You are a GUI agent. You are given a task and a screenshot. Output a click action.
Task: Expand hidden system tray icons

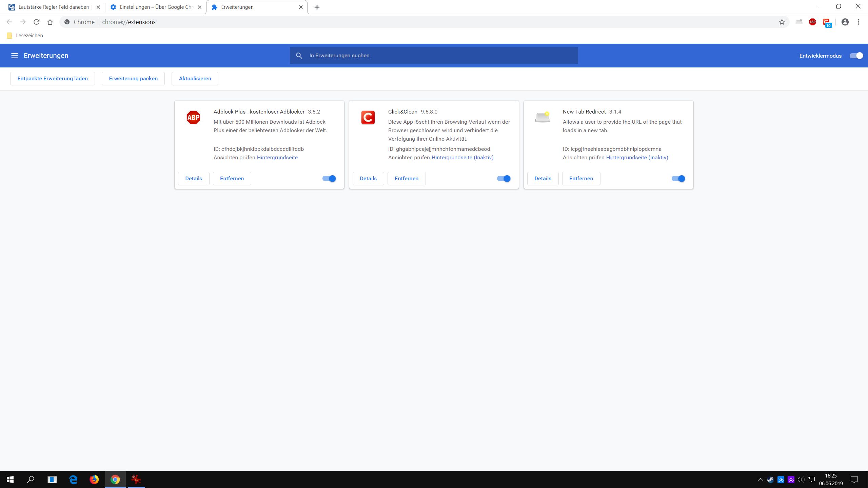(x=760, y=480)
